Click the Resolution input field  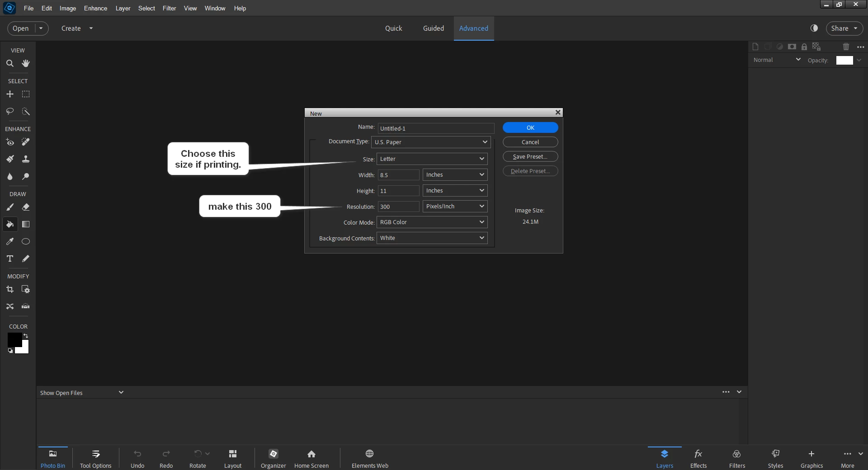pyautogui.click(x=398, y=207)
